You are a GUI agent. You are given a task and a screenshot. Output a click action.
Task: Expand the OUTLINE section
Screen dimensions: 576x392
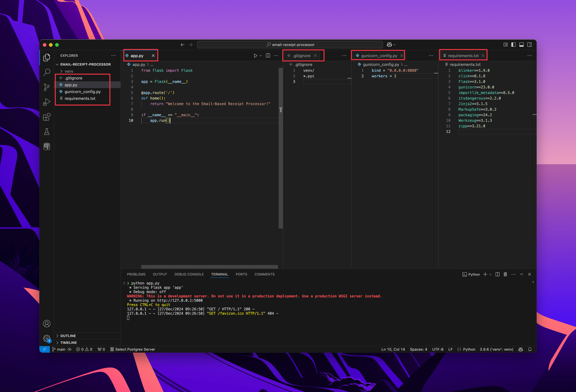[87, 336]
